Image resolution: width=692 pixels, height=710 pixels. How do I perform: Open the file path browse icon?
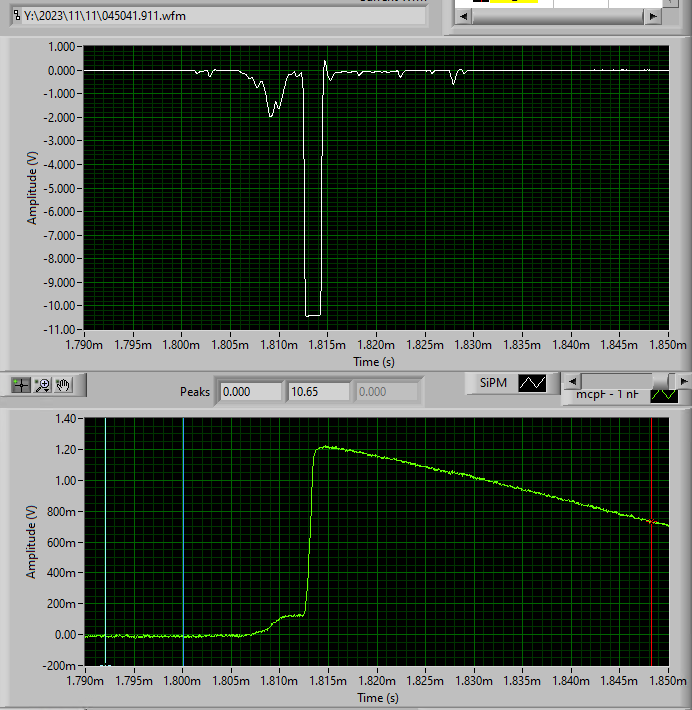point(16,16)
